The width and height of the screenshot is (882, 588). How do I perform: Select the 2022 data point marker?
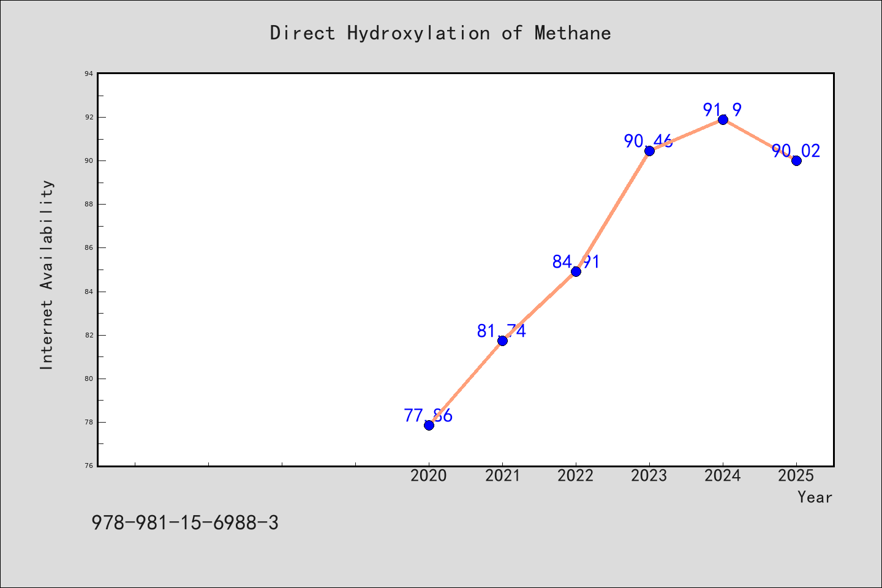point(576,271)
